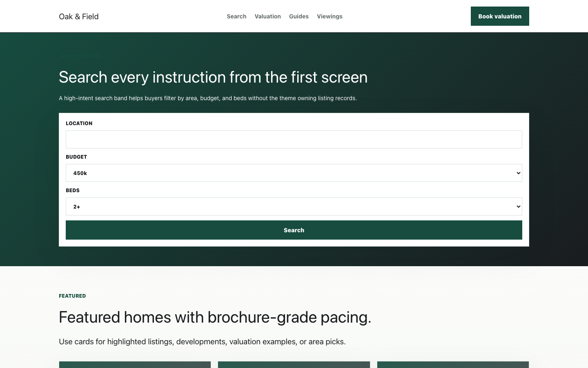Open the Guides nav link
This screenshot has height=368, width=588.
coord(299,16)
